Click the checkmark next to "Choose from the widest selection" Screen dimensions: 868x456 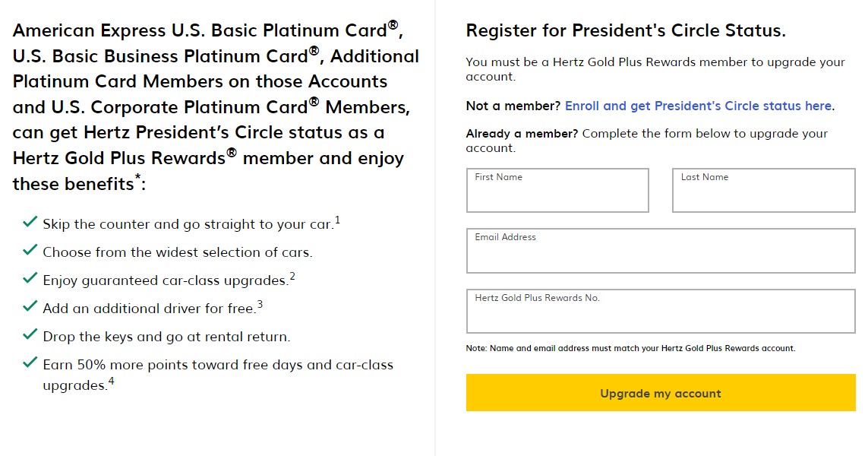[x=30, y=250]
